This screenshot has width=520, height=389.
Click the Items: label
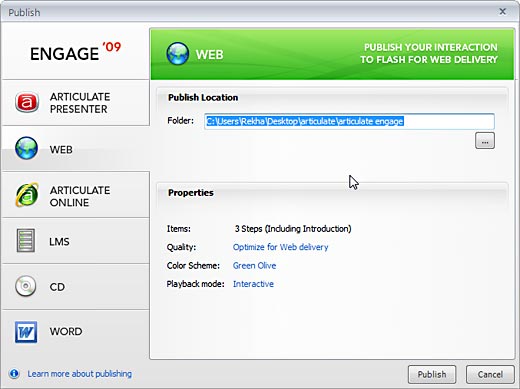pos(179,229)
